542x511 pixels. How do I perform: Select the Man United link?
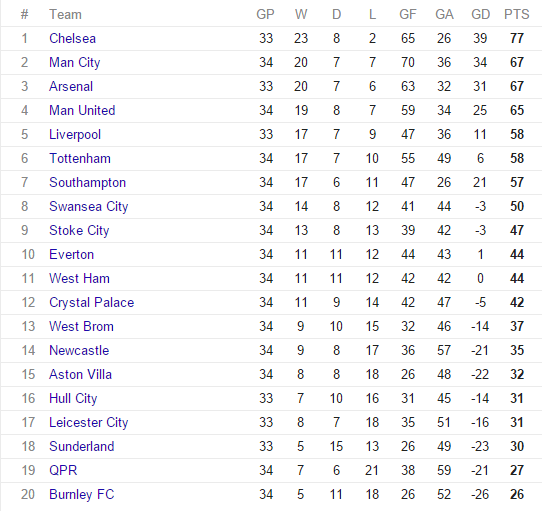click(x=82, y=110)
